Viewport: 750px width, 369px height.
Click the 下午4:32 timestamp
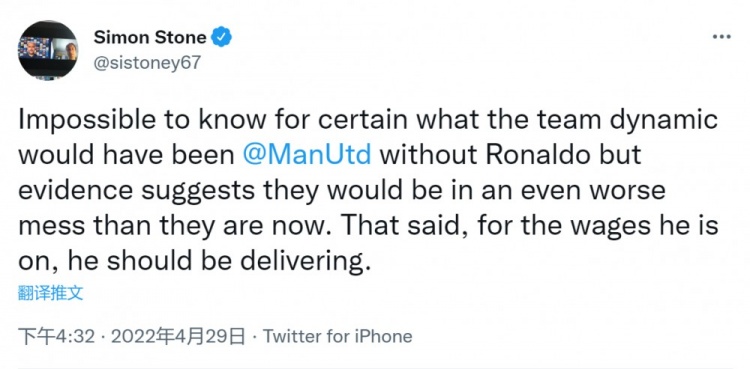point(57,336)
